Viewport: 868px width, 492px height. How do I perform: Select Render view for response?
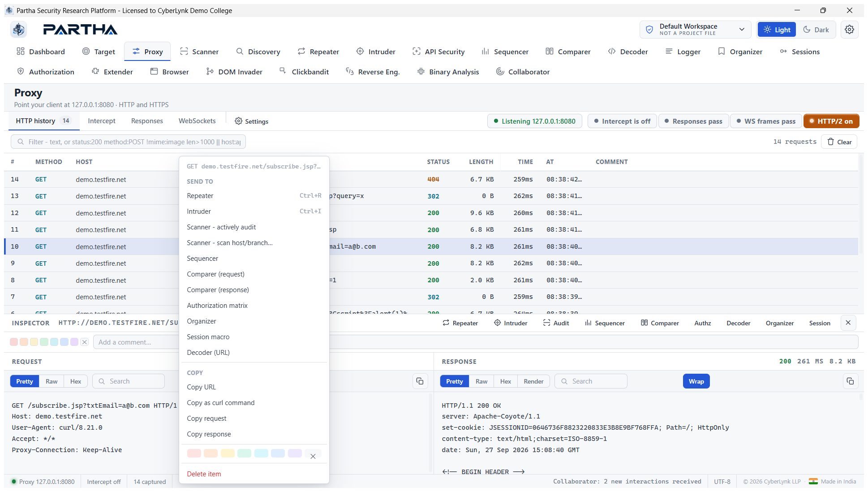coord(533,381)
